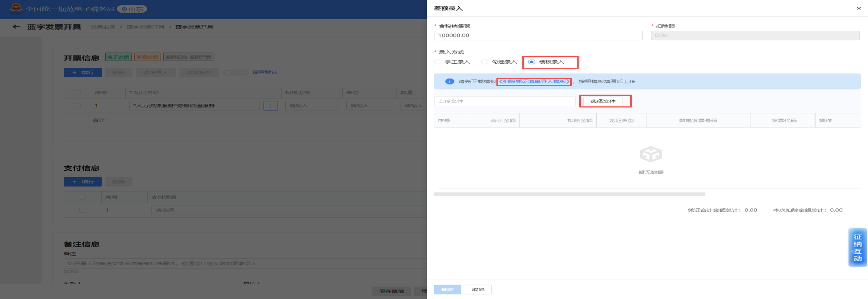Select the 手工录入 radio option
868x299 pixels.
(438, 62)
